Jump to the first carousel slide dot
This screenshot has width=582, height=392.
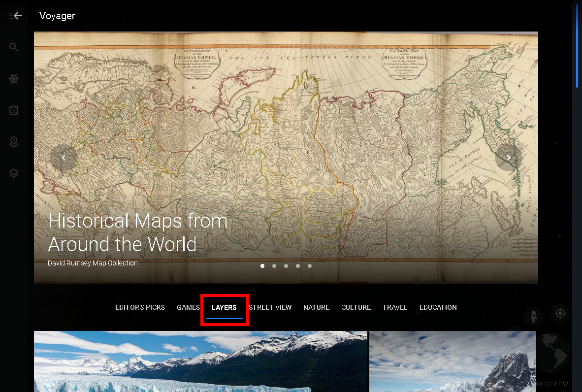click(262, 266)
